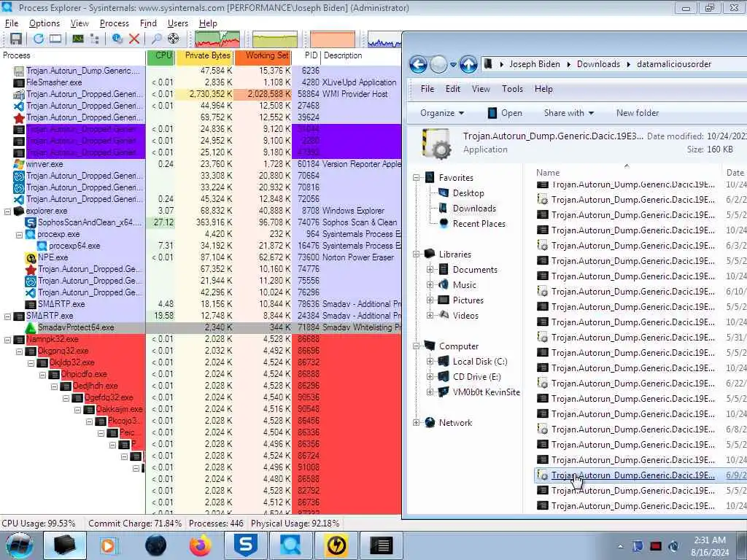This screenshot has height=560, width=747.
Task: Click the Find Window's Process crosshair icon
Action: coord(174,39)
